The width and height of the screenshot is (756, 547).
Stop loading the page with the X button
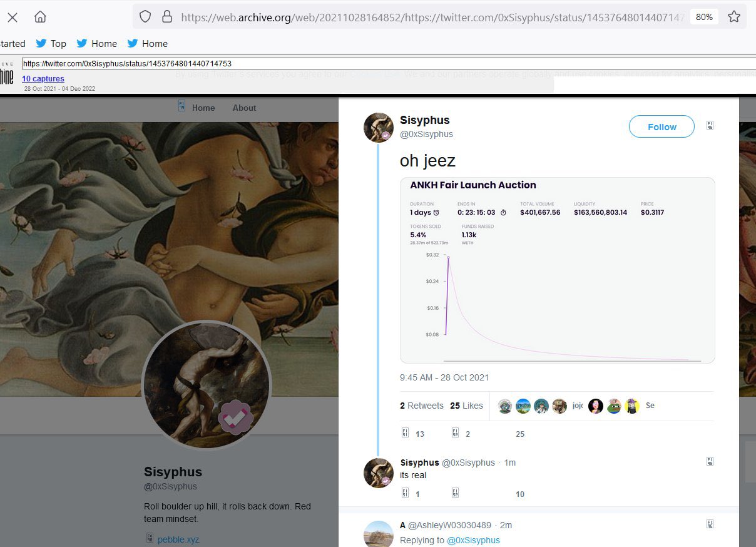[x=13, y=17]
